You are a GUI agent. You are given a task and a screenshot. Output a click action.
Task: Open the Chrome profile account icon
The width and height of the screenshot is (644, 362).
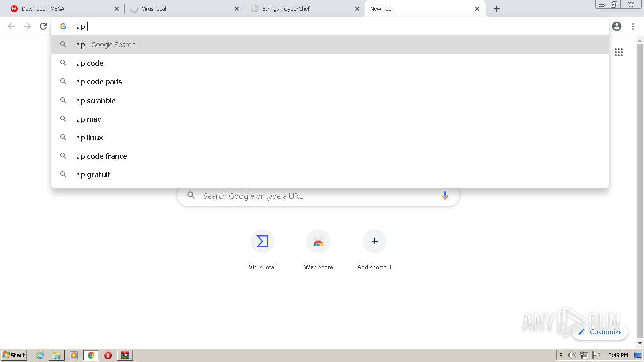click(x=617, y=26)
